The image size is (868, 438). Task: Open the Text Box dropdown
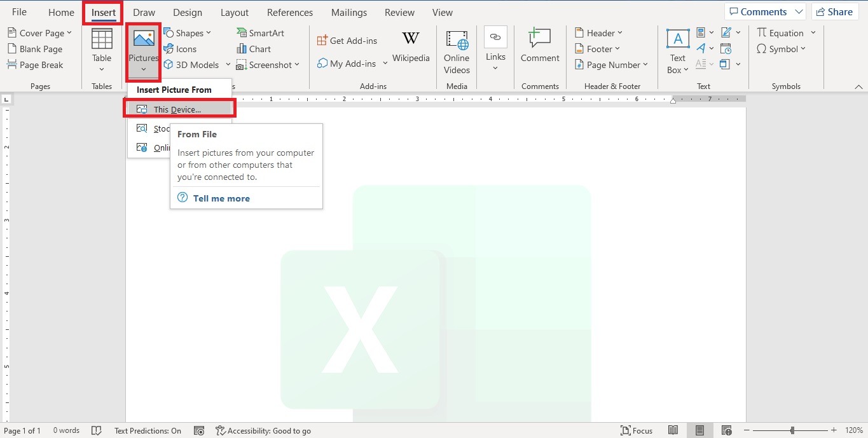(678, 52)
